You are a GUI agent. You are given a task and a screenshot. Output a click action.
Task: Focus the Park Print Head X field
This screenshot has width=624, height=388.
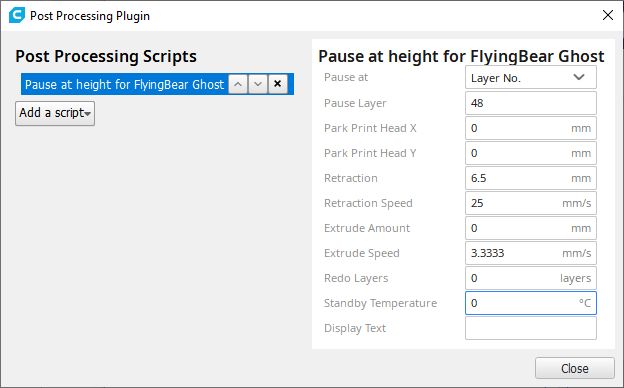tap(530, 128)
